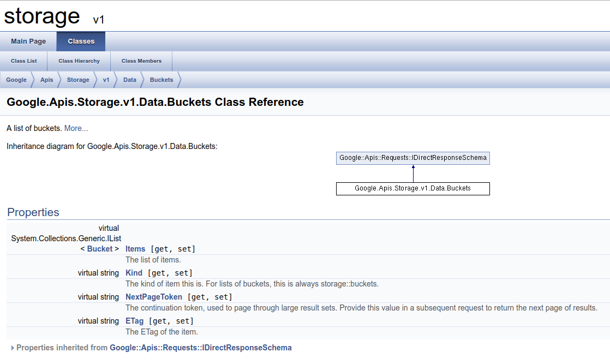The width and height of the screenshot is (610, 364).
Task: Open the Bucket type link
Action: [100, 249]
